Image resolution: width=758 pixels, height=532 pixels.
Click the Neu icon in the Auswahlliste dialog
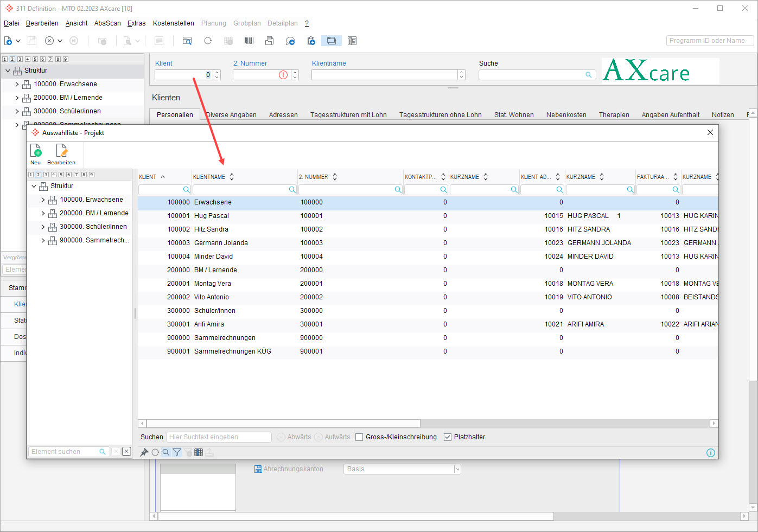click(36, 151)
